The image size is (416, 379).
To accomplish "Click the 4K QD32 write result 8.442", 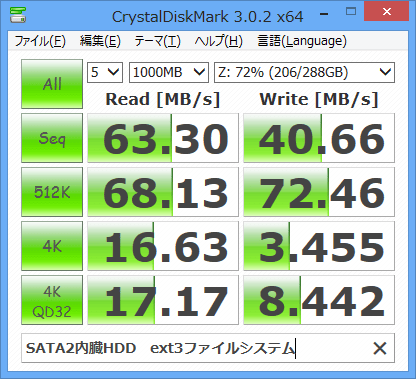I will [319, 300].
